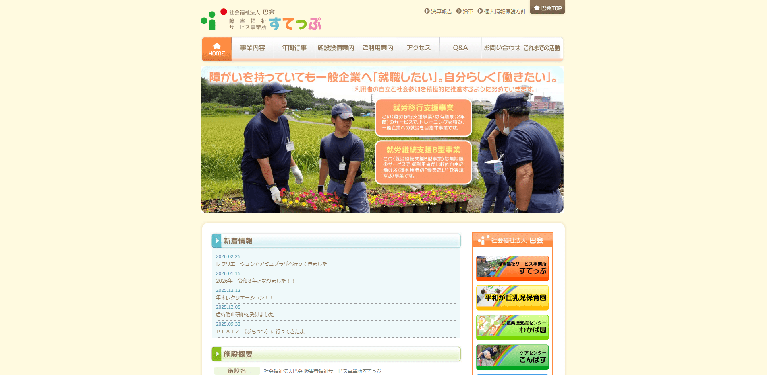Click the 施設概要 section heading

(x=336, y=353)
